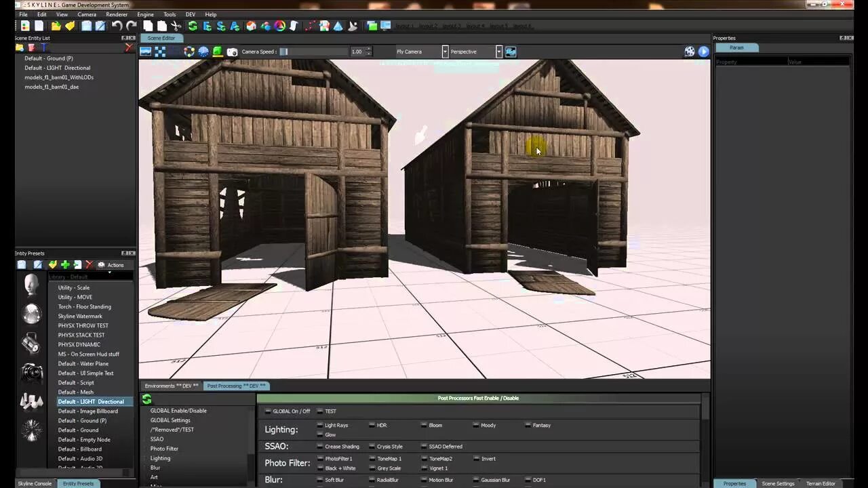The height and width of the screenshot is (488, 868).
Task: Switch to the Terrain Editor tab
Action: click(x=821, y=483)
